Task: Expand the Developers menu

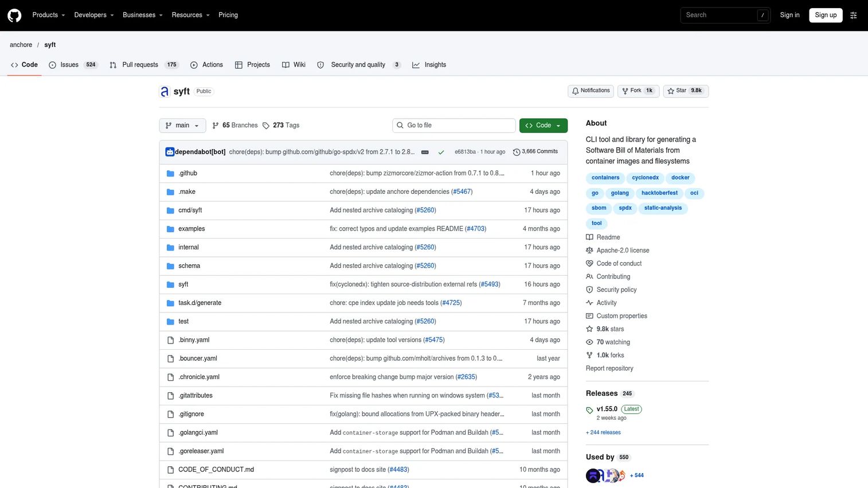Action: pyautogui.click(x=94, y=15)
